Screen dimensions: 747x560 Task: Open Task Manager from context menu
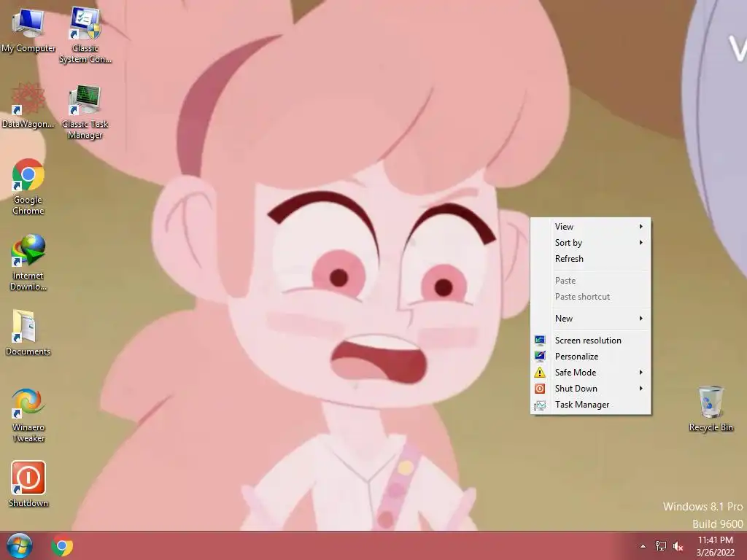point(591,405)
